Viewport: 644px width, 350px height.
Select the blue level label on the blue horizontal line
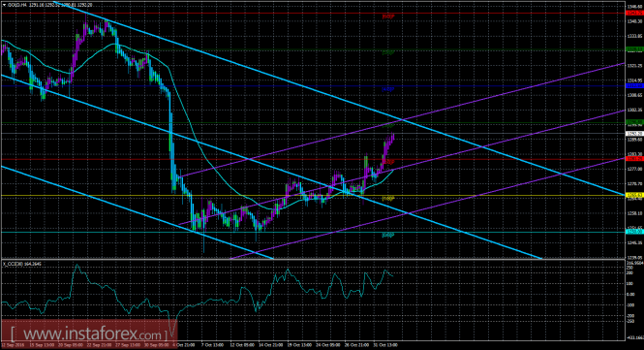tap(388, 89)
